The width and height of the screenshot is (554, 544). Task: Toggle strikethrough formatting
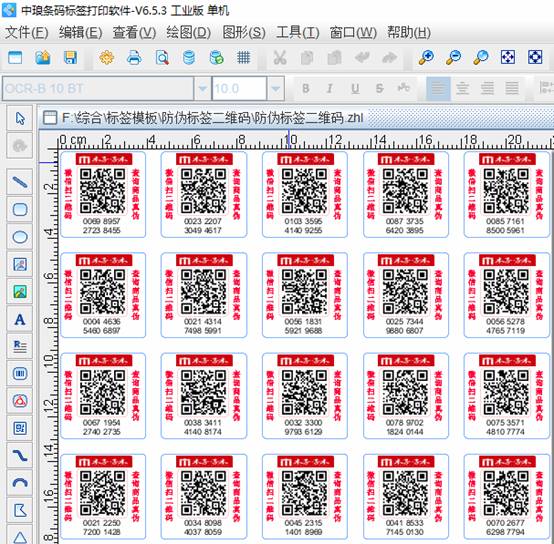pyautogui.click(x=379, y=88)
